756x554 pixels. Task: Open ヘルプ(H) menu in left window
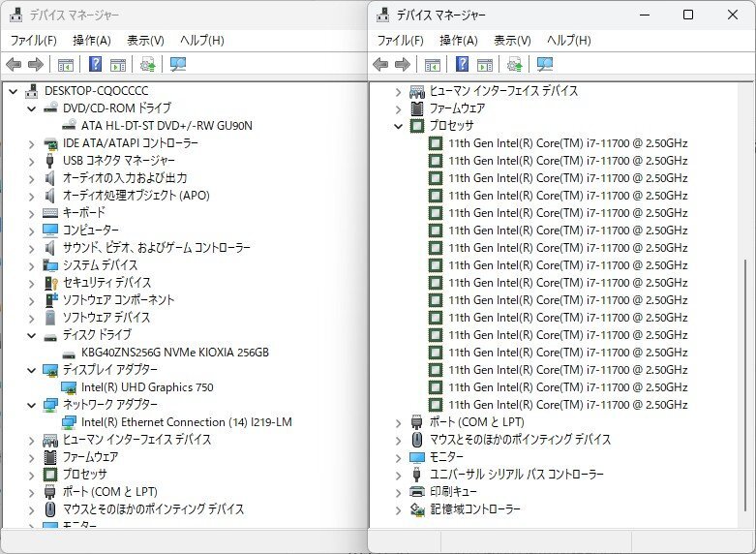pos(202,40)
